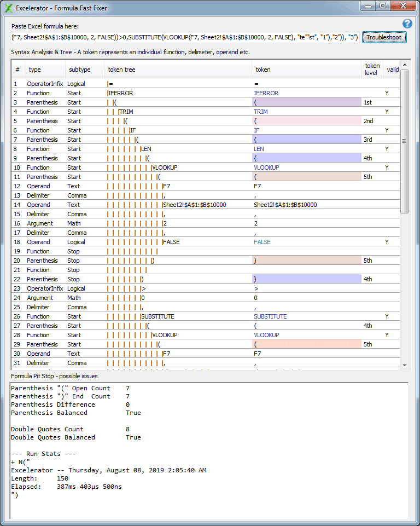Click the 'Double Quotes Balanced True' line

click(76, 437)
